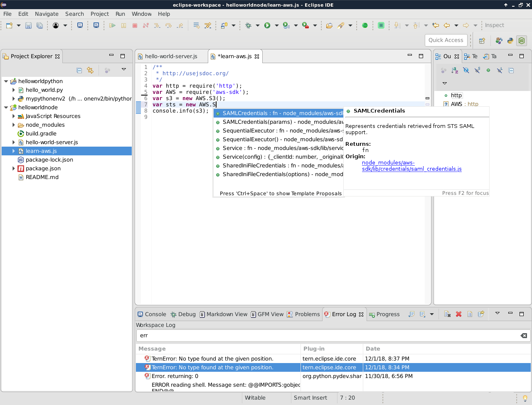Click Collapse All in Project Explorer

click(x=79, y=70)
